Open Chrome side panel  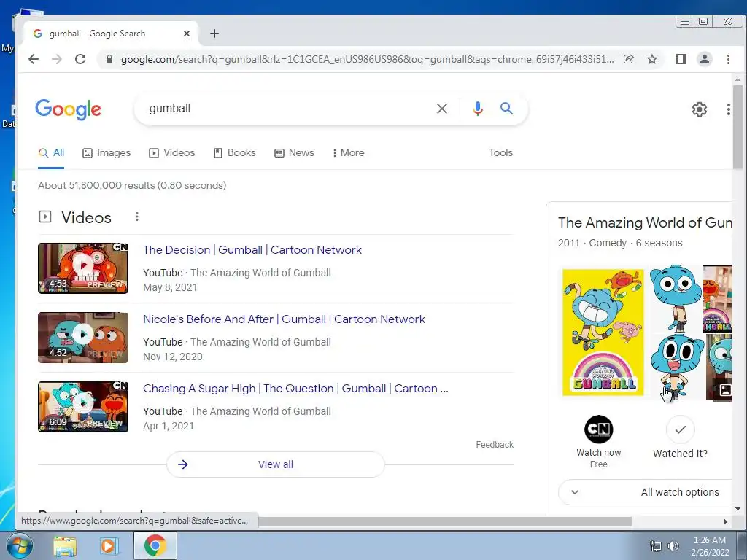coord(681,59)
